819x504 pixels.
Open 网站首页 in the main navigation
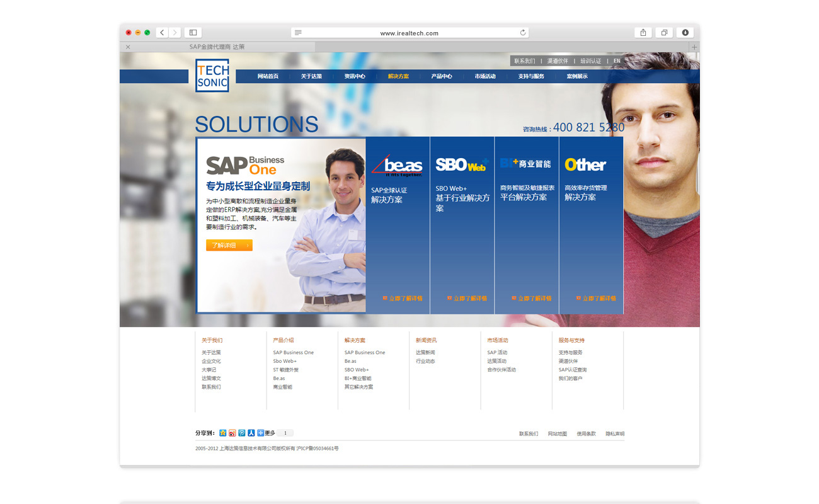[268, 76]
